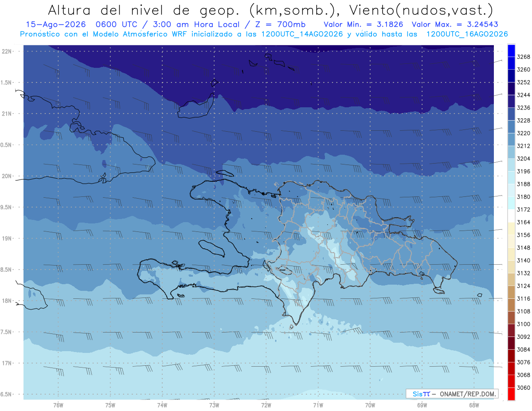Image resolution: width=532 pixels, height=411 pixels.
Task: Click the 20N latitude axis label
Action: [x=7, y=176]
